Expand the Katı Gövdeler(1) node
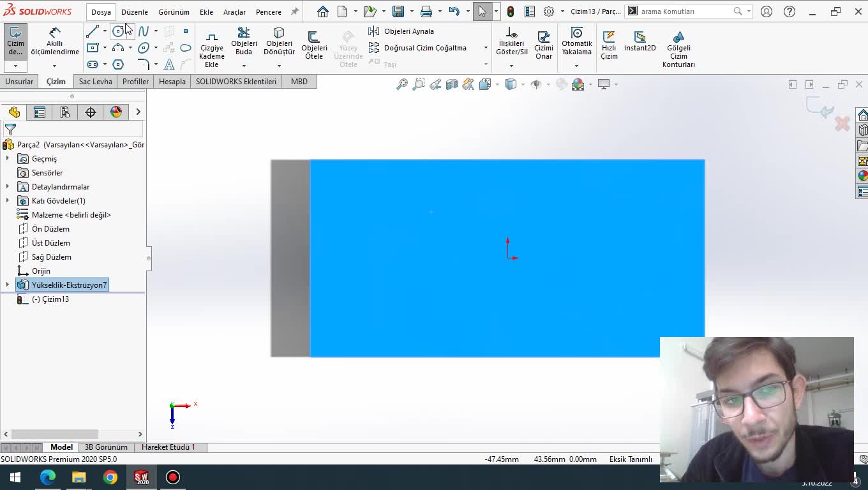 click(x=8, y=201)
